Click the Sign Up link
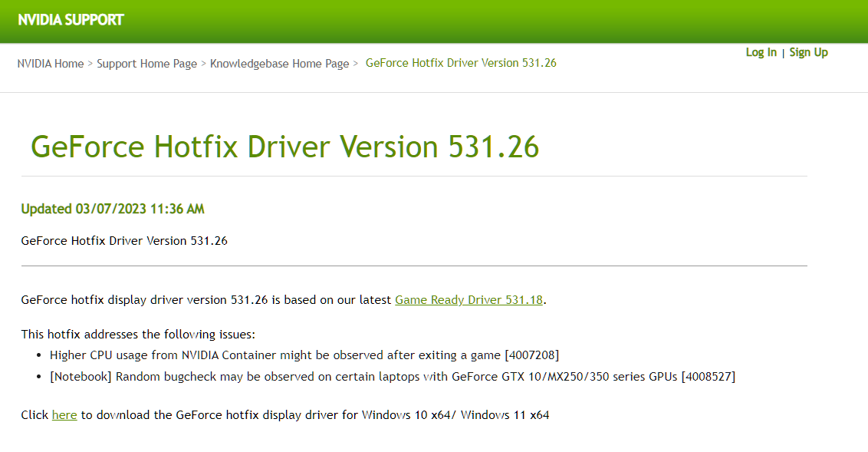Viewport: 868px width, 452px height. coord(809,52)
